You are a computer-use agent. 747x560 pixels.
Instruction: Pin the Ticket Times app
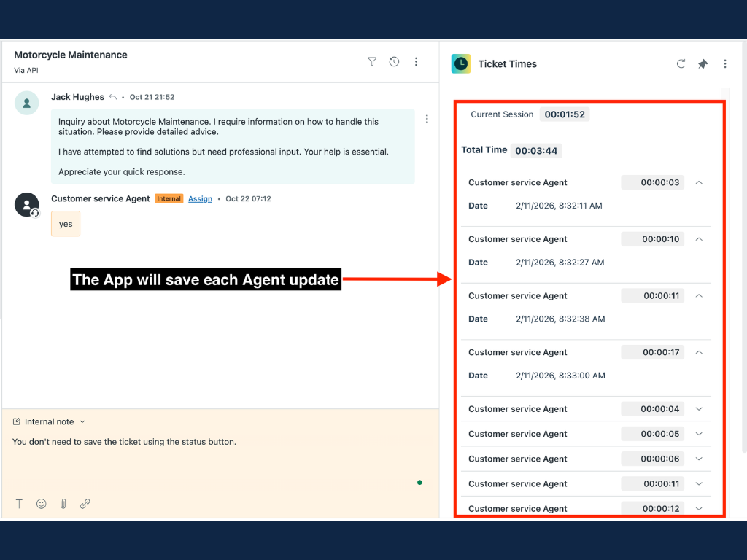tap(703, 64)
